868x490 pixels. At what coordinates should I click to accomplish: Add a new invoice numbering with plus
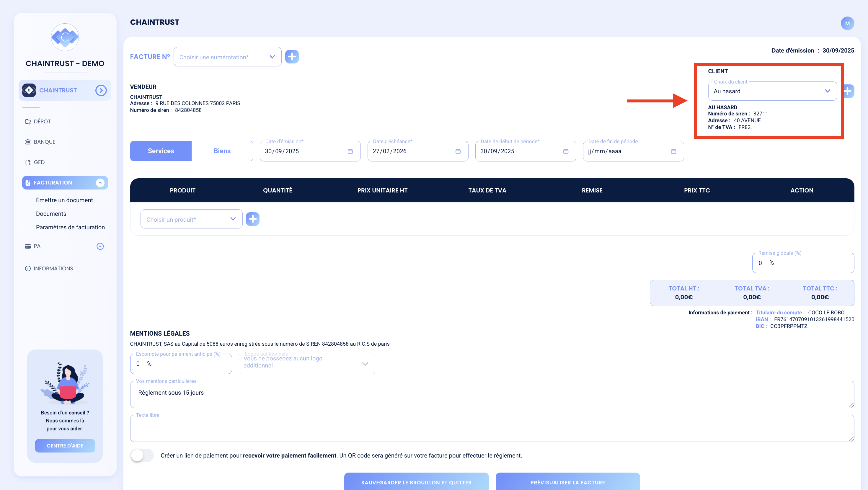pyautogui.click(x=292, y=57)
